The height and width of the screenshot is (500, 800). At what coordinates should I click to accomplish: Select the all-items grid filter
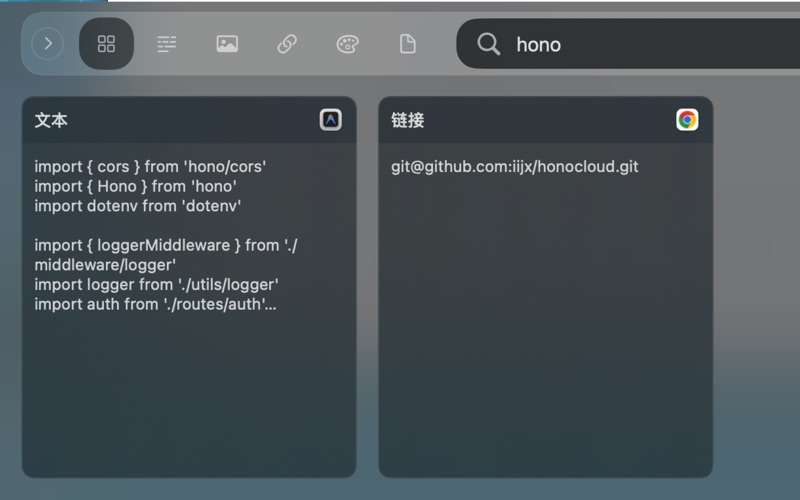pyautogui.click(x=106, y=44)
